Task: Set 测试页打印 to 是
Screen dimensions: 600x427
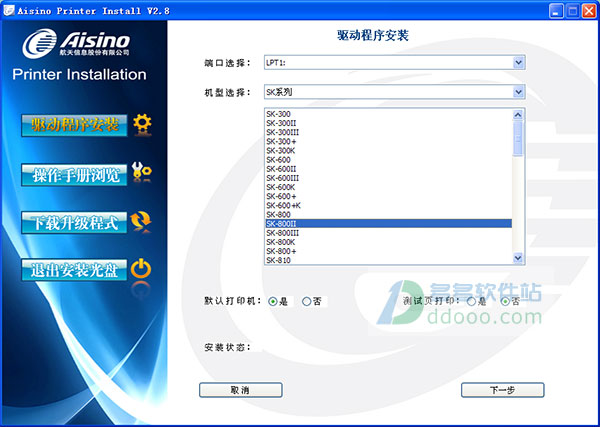Action: (x=471, y=302)
